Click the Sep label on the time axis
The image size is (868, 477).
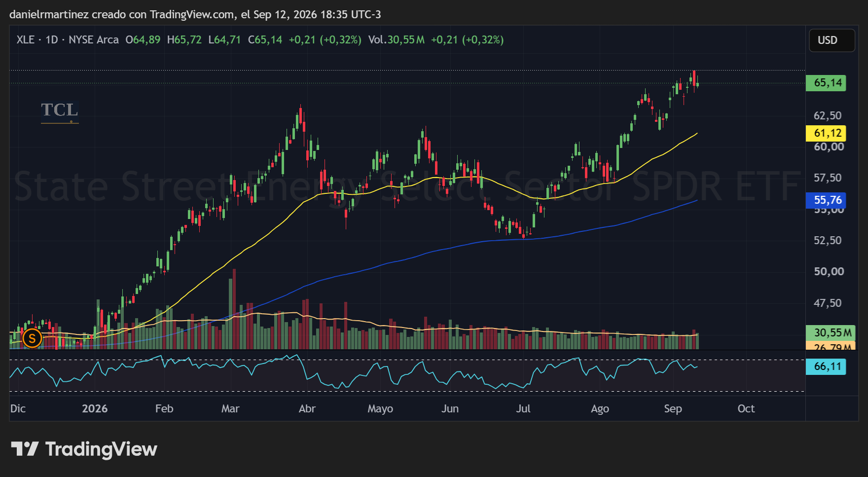point(673,409)
